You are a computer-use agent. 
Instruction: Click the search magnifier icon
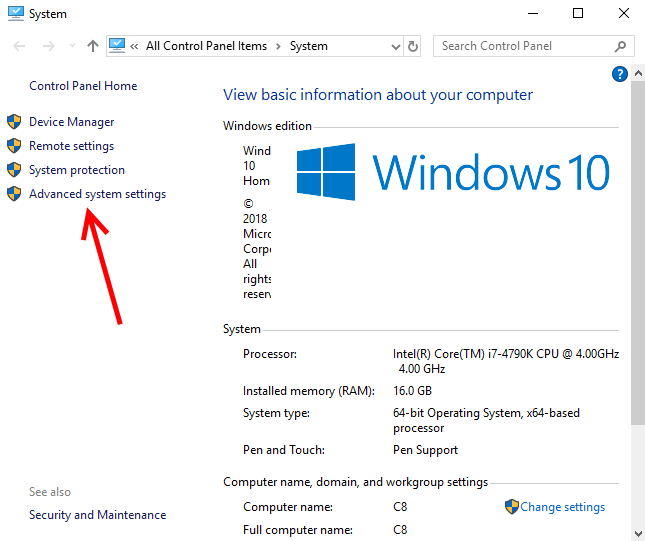(x=621, y=46)
